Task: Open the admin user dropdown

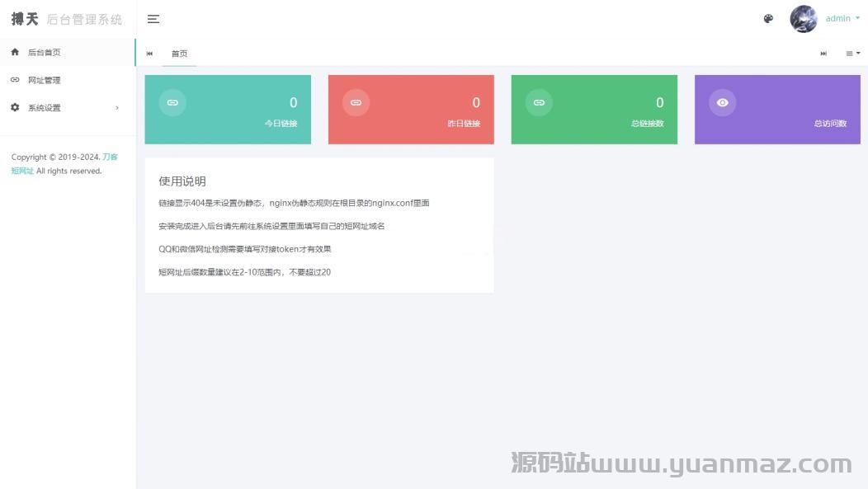Action: coord(842,19)
